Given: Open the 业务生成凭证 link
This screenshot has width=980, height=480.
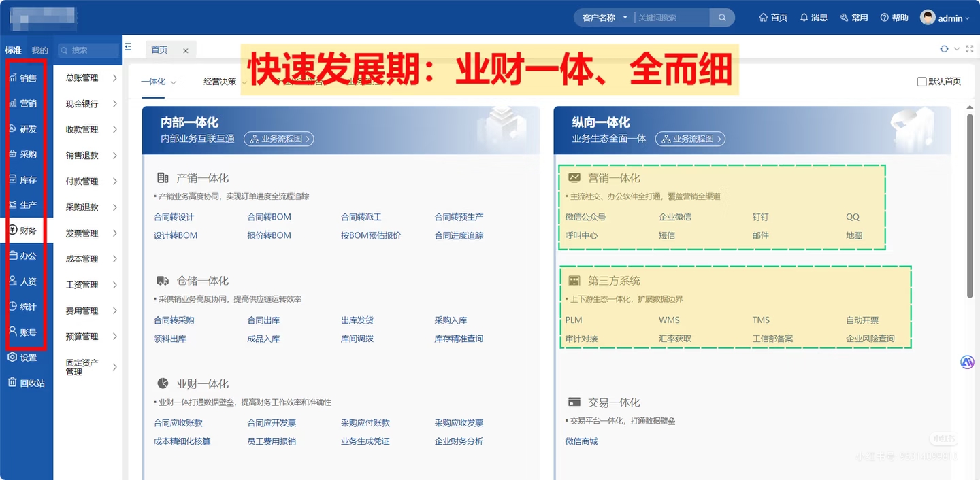Looking at the screenshot, I should [365, 441].
